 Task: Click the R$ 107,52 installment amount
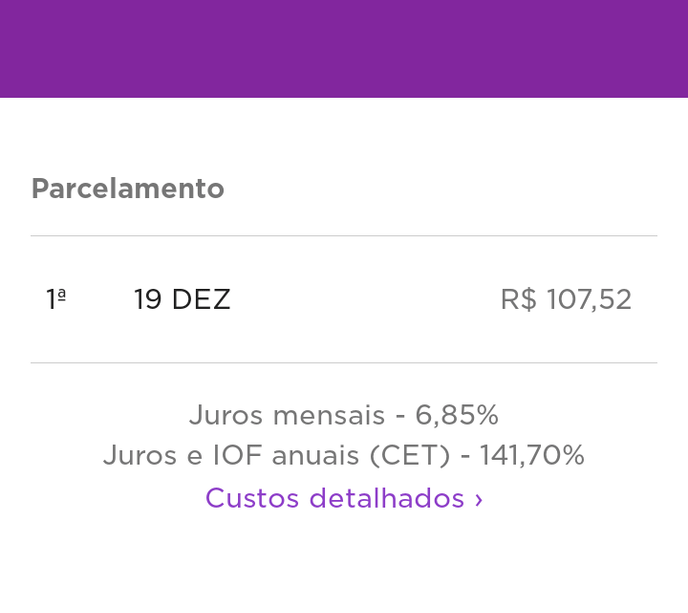point(566,299)
